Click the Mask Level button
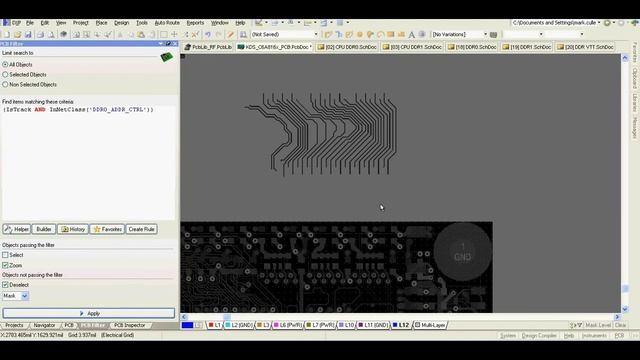This screenshot has height=360, width=640. [x=598, y=325]
